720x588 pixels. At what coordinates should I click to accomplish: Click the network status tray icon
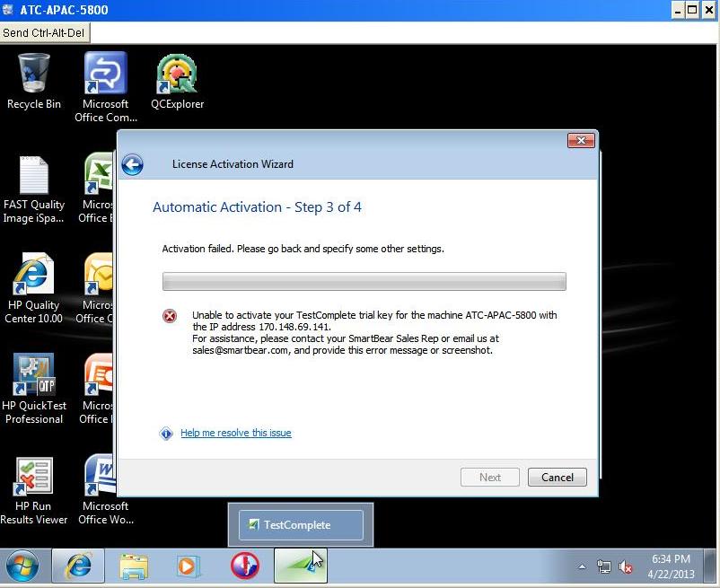[604, 567]
